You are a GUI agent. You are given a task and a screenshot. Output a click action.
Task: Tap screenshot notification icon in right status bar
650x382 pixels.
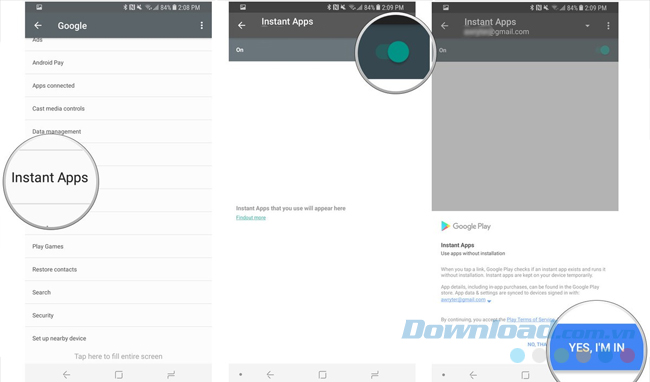446,7
